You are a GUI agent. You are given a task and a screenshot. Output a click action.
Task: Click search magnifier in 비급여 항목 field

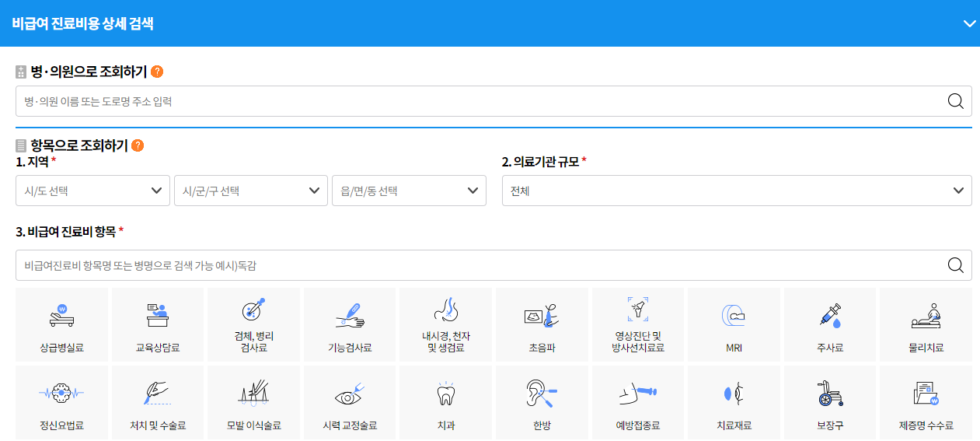click(x=956, y=265)
